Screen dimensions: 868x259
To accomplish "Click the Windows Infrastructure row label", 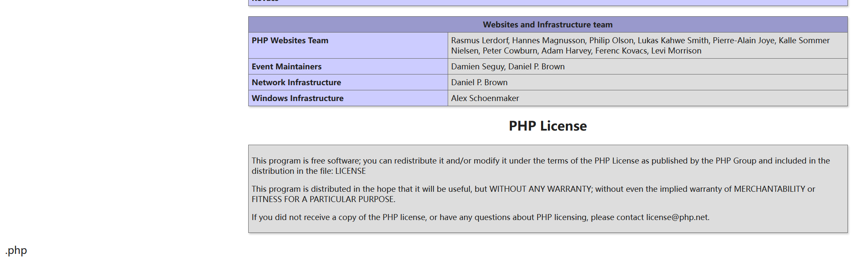I will [x=297, y=98].
